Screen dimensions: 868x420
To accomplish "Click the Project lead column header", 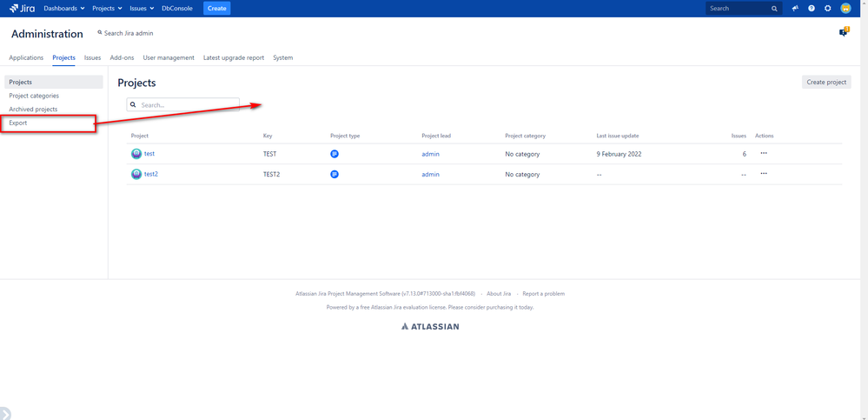I will (x=437, y=136).
